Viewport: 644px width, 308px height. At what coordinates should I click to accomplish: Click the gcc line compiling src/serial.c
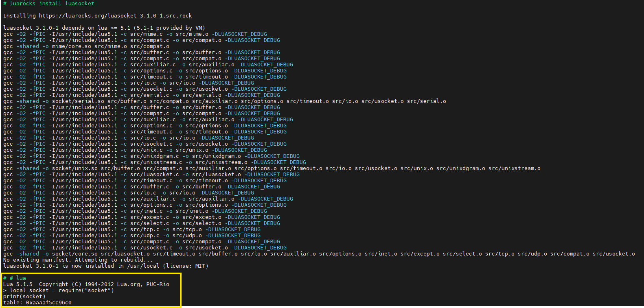142,95
